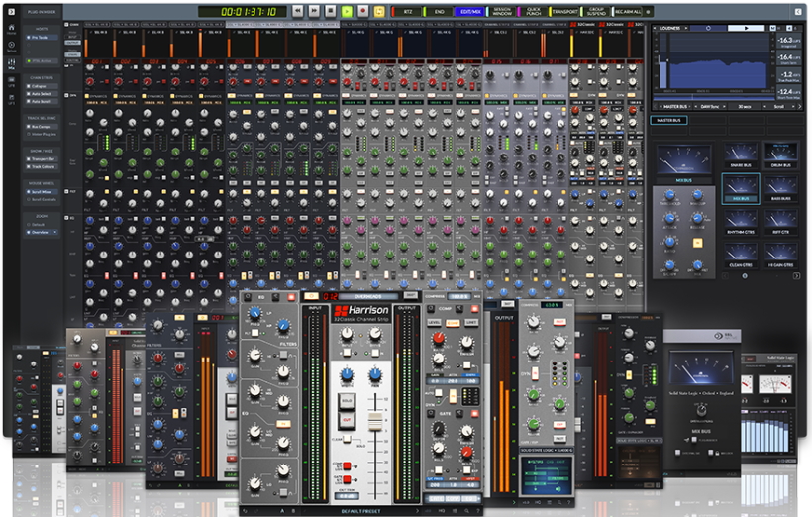The image size is (812, 517).
Task: Click loudness meter play button
Action: (746, 28)
